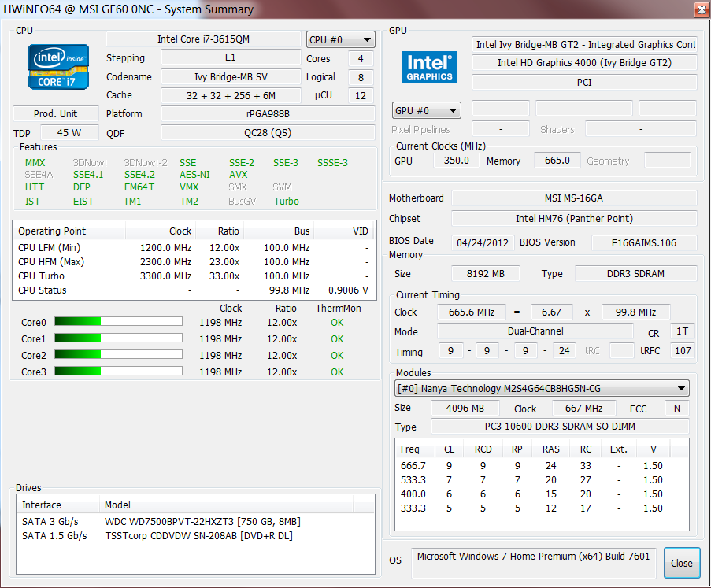The height and width of the screenshot is (588, 711).
Task: Click the 04/24/2012 BIOS date field
Action: [x=483, y=242]
